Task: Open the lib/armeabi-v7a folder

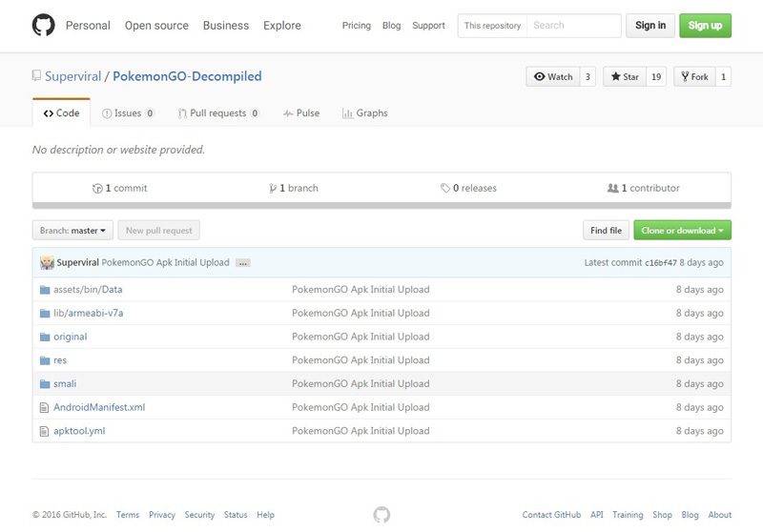Action: 89,313
